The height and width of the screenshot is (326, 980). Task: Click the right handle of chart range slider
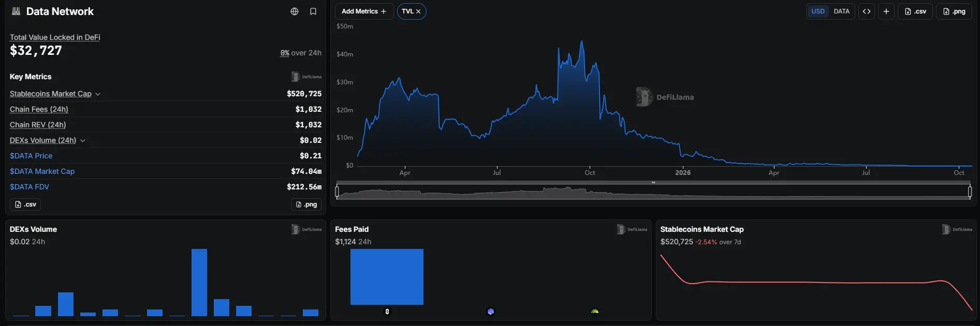(x=970, y=192)
